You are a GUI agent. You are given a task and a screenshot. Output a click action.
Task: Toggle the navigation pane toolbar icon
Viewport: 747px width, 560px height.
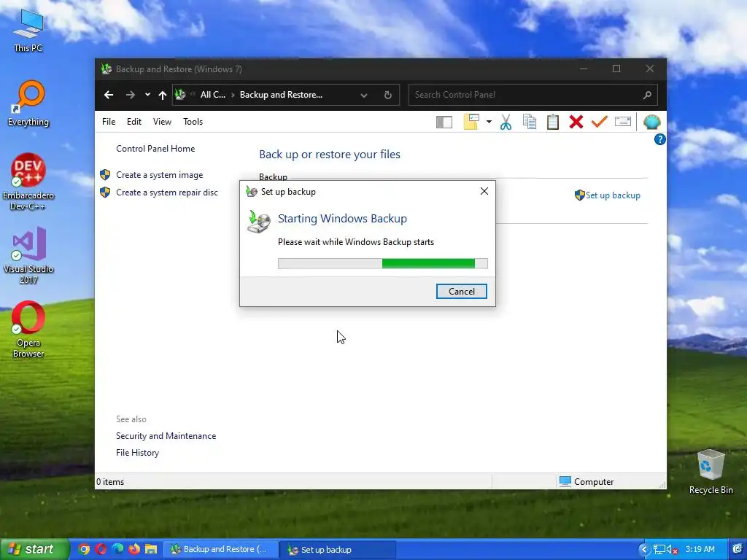click(x=444, y=122)
